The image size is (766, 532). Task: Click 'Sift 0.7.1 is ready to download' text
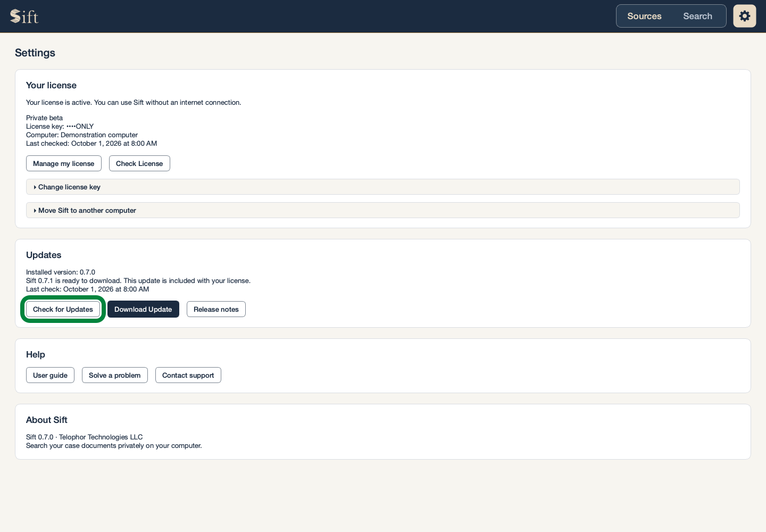pyautogui.click(x=138, y=280)
